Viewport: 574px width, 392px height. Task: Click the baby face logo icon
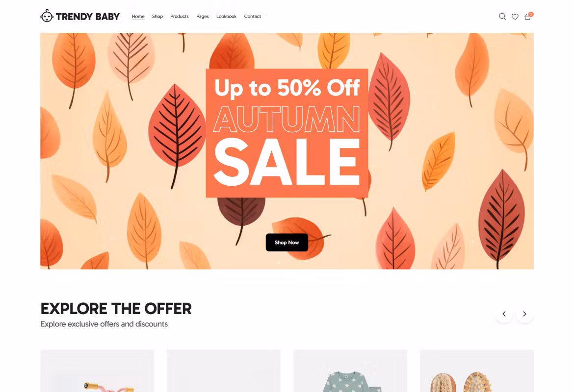tap(47, 16)
